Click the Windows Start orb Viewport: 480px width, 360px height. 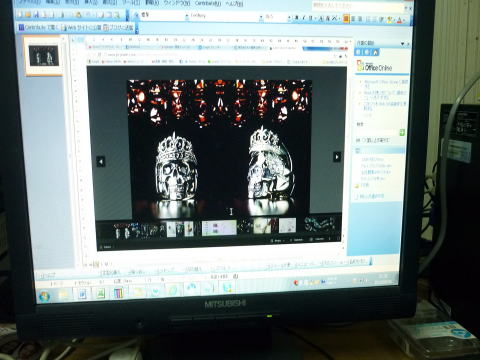click(44, 296)
